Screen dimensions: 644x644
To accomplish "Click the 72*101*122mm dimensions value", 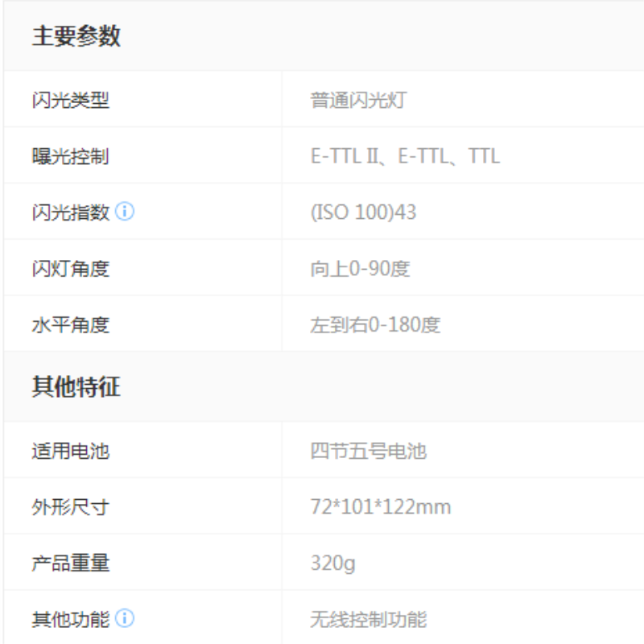I will [380, 507].
